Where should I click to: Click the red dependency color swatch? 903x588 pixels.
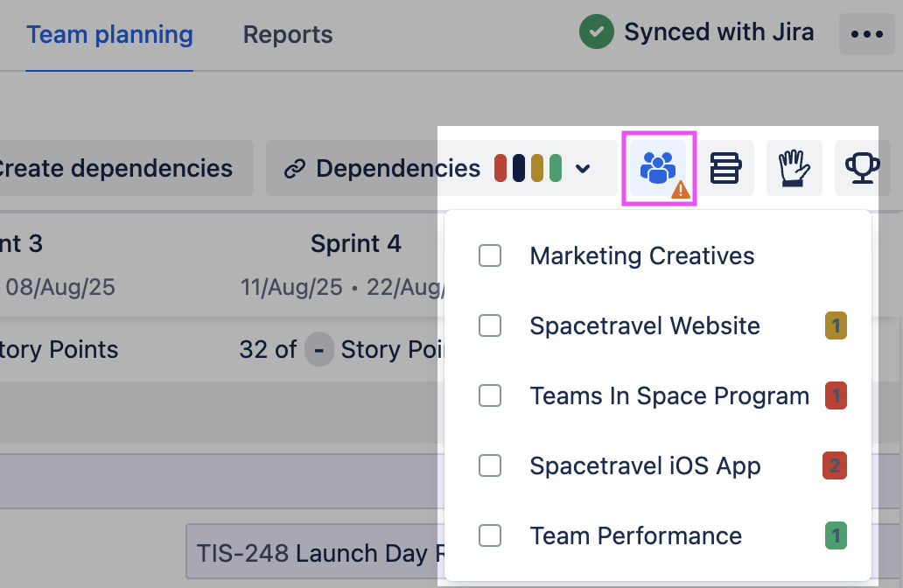(x=500, y=168)
